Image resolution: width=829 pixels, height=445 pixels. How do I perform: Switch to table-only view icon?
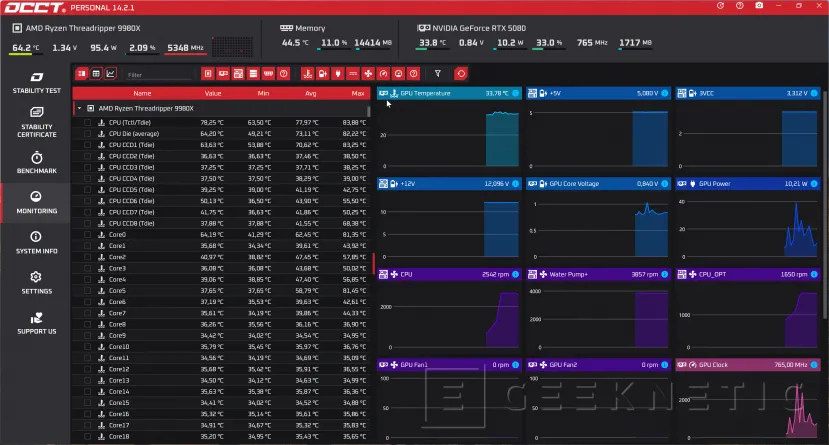point(96,73)
